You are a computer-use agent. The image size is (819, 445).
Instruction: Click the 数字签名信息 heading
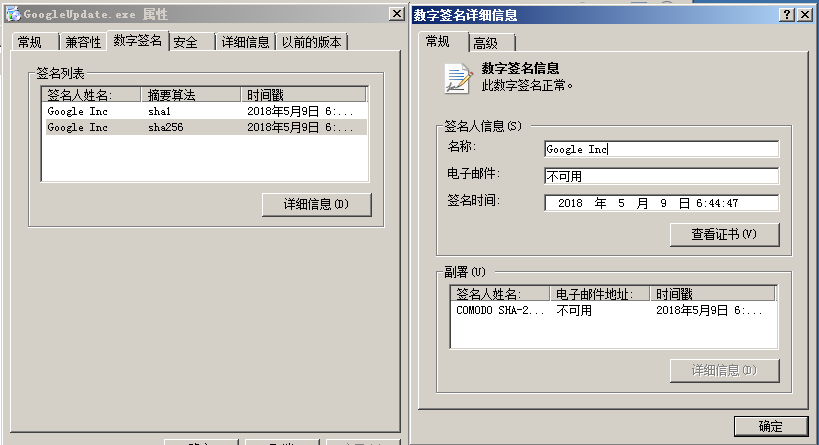pyautogui.click(x=520, y=68)
